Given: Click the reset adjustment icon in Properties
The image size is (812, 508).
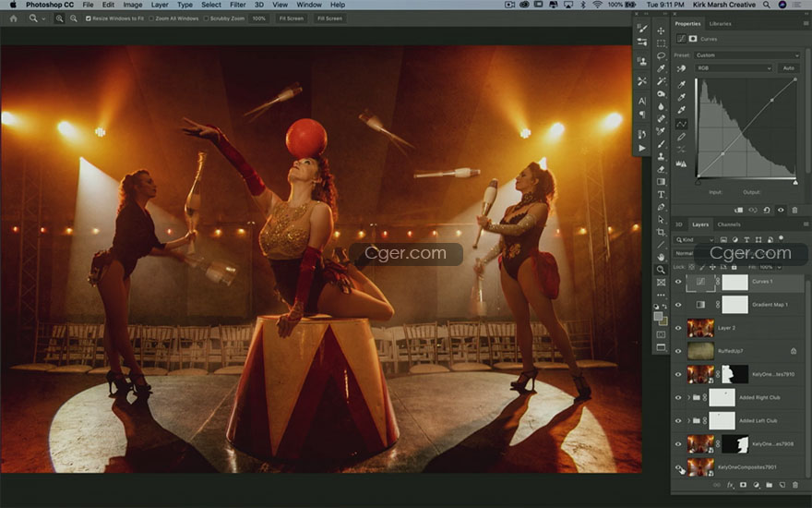Looking at the screenshot, I should [767, 210].
